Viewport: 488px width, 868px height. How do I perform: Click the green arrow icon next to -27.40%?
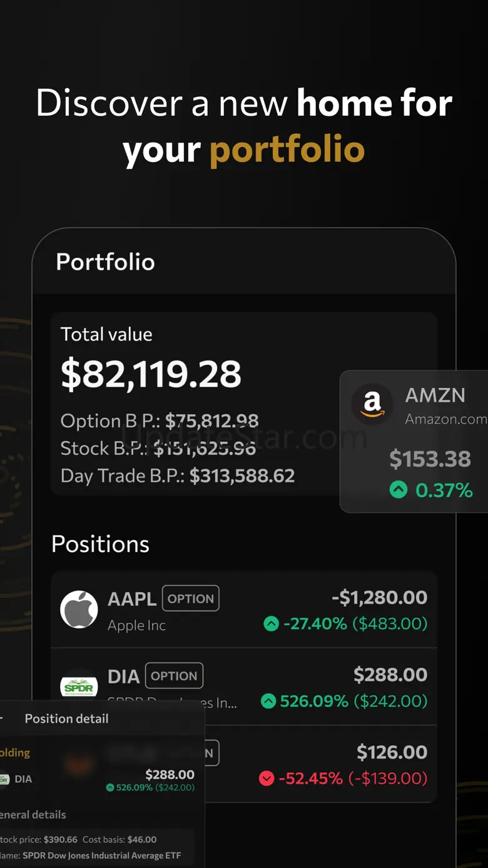click(271, 623)
